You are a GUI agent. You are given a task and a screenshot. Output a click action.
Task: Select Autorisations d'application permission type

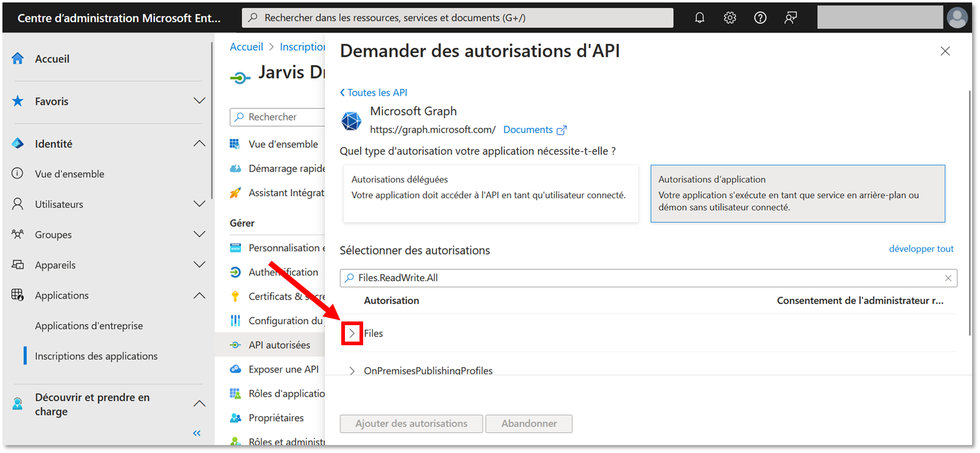(x=798, y=194)
